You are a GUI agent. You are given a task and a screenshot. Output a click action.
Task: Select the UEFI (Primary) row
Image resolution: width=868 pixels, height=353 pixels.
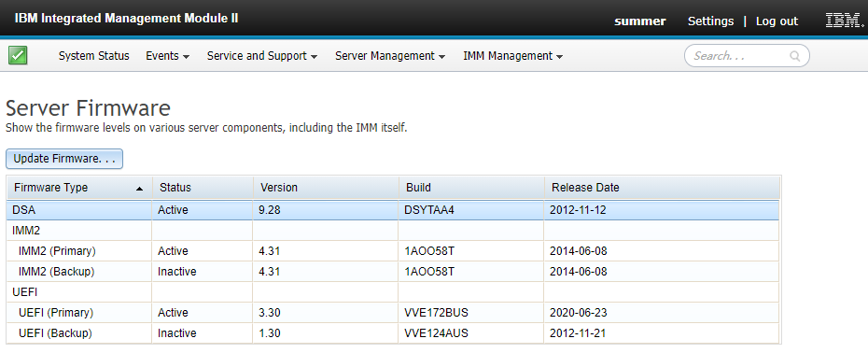click(x=393, y=313)
